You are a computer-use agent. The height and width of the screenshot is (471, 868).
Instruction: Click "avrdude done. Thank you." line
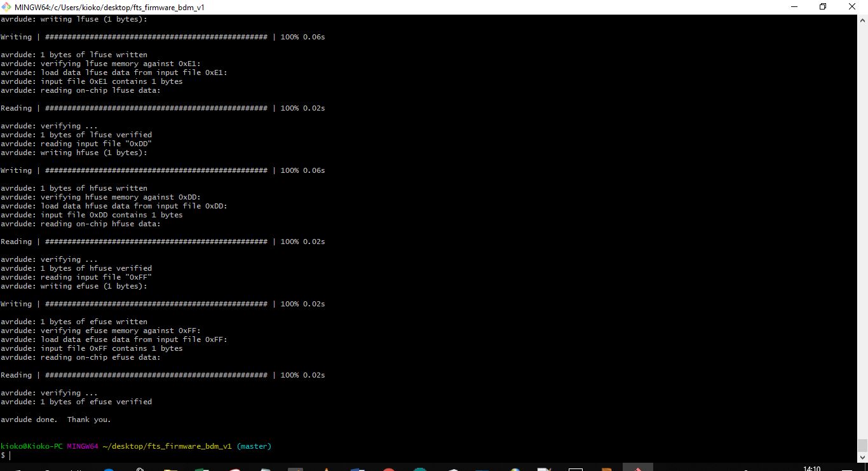click(x=56, y=420)
